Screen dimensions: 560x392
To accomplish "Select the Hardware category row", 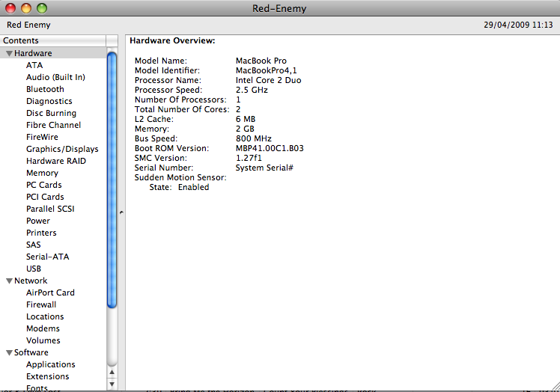I will coord(53,53).
